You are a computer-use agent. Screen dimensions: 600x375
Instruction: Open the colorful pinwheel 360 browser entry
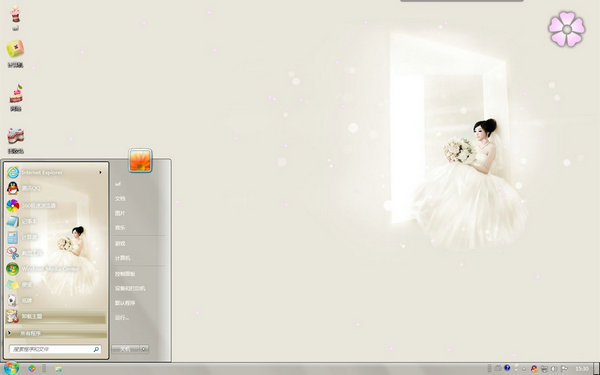pos(56,205)
